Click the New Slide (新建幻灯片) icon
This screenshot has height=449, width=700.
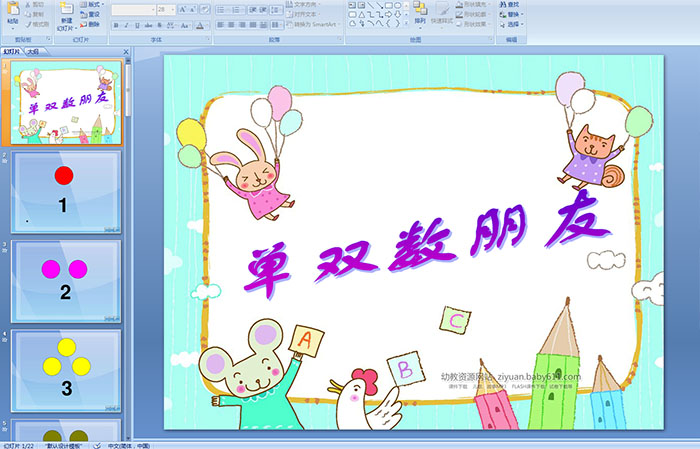coord(66,9)
